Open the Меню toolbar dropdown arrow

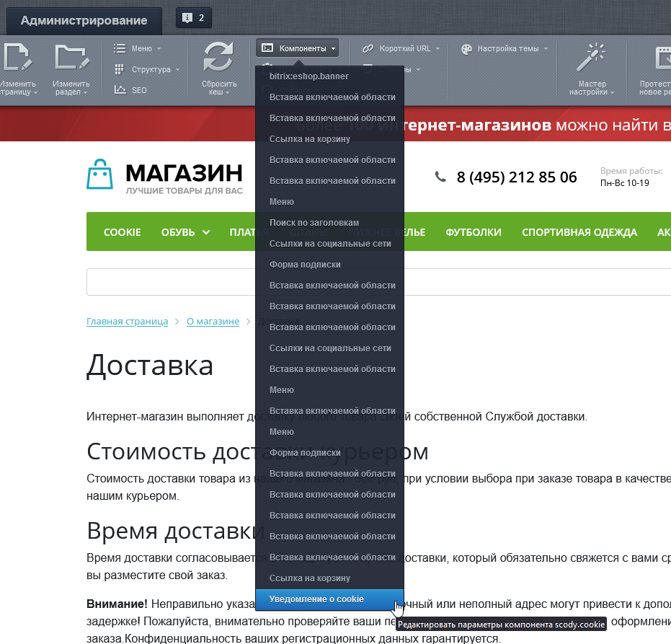159,49
